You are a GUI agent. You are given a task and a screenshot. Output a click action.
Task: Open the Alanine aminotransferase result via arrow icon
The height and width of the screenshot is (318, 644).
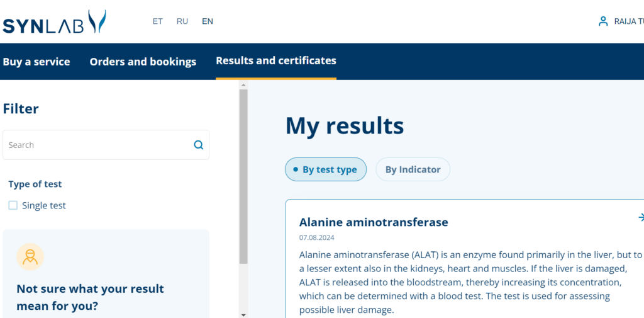[x=640, y=217]
